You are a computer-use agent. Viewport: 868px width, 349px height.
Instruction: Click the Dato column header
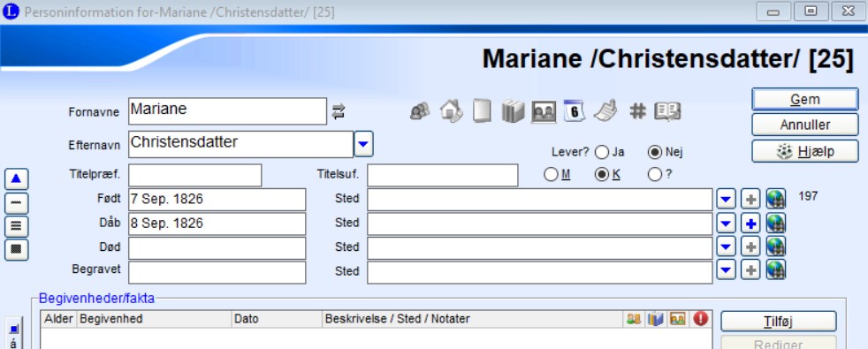click(x=277, y=319)
